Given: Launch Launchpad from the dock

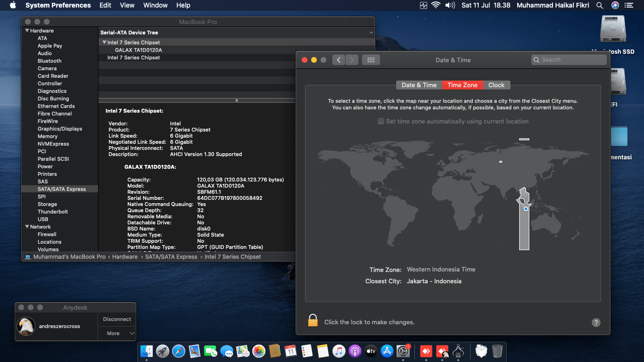Looking at the screenshot, I should (x=163, y=351).
